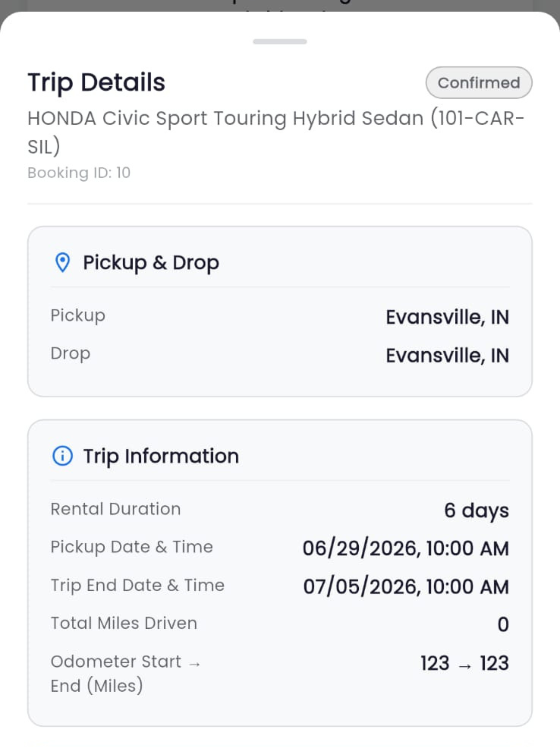Tap the dimmed backdrop above the sheet

(x=280, y=5)
